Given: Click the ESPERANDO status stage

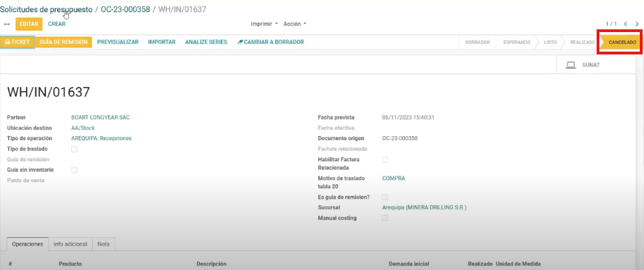Looking at the screenshot, I should coord(516,43).
